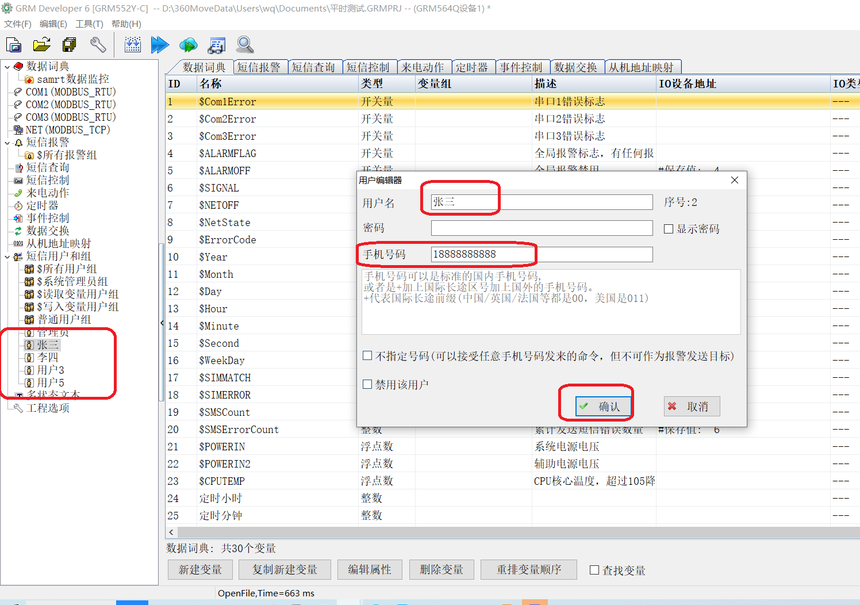Toggle the 查找变量 checkbox
The height and width of the screenshot is (605, 860).
(594, 570)
